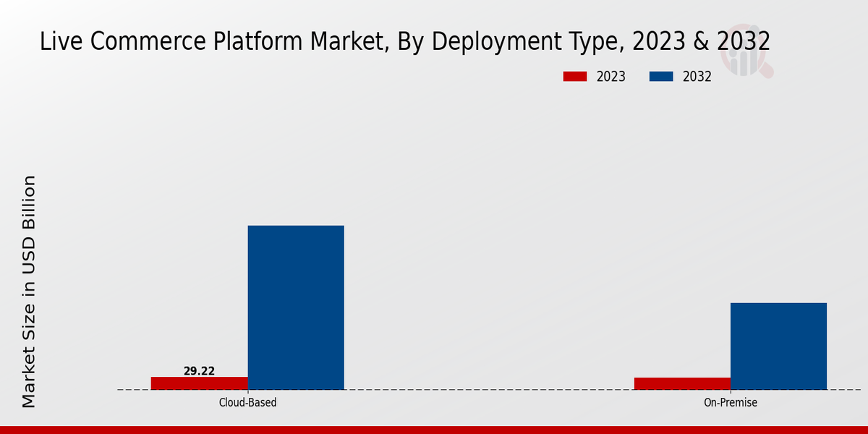Toggle the 2023 series legend label
868x434 pixels.
click(x=610, y=77)
